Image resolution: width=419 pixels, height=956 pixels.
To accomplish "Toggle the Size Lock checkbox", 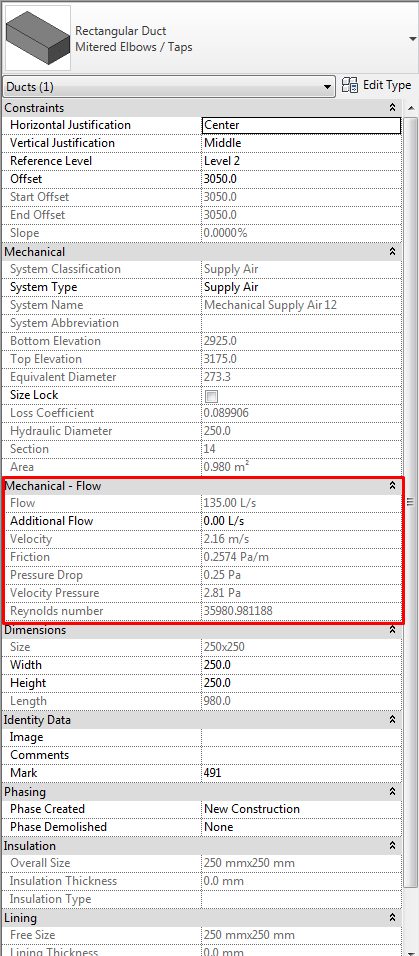I will 211,396.
